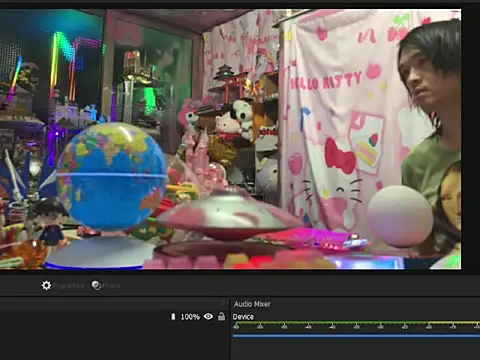Screen dimensions: 480x360
Task: Toggle the source lock padlock icon
Action: (x=221, y=316)
